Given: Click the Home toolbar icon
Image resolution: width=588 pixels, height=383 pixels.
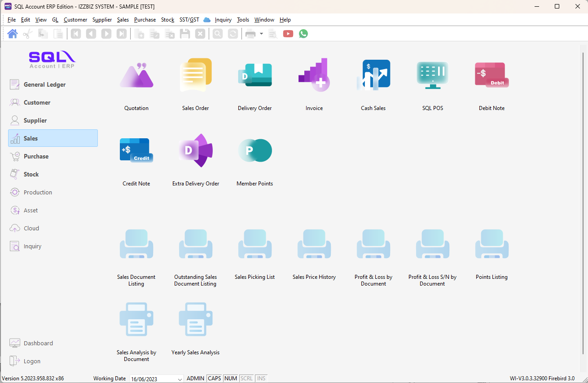Looking at the screenshot, I should [x=13, y=34].
